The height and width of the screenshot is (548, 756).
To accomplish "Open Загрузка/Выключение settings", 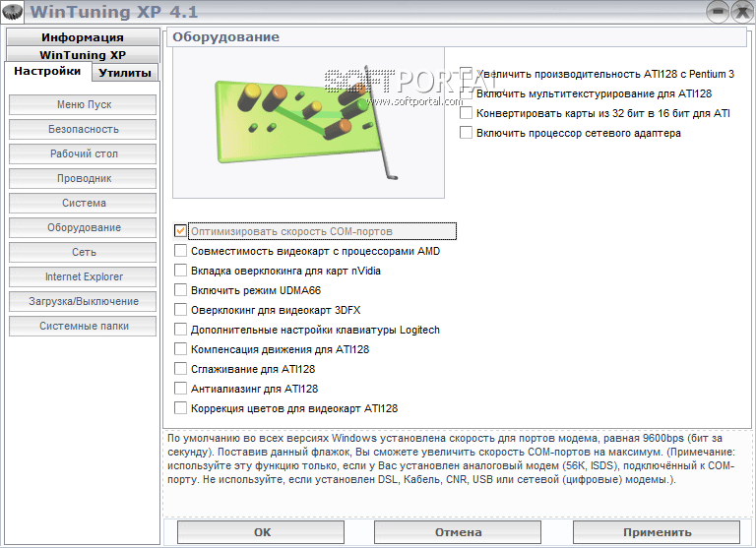I will pyautogui.click(x=83, y=301).
